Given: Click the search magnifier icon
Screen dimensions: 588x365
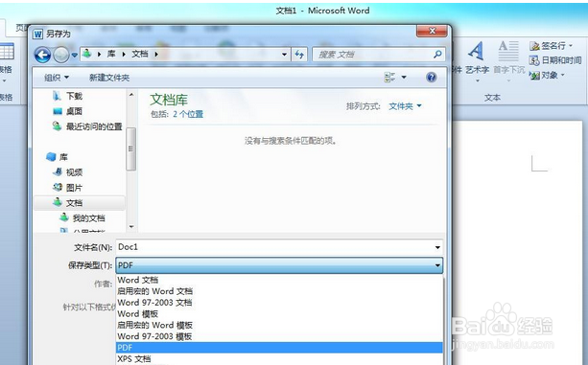Looking at the screenshot, I should [437, 55].
